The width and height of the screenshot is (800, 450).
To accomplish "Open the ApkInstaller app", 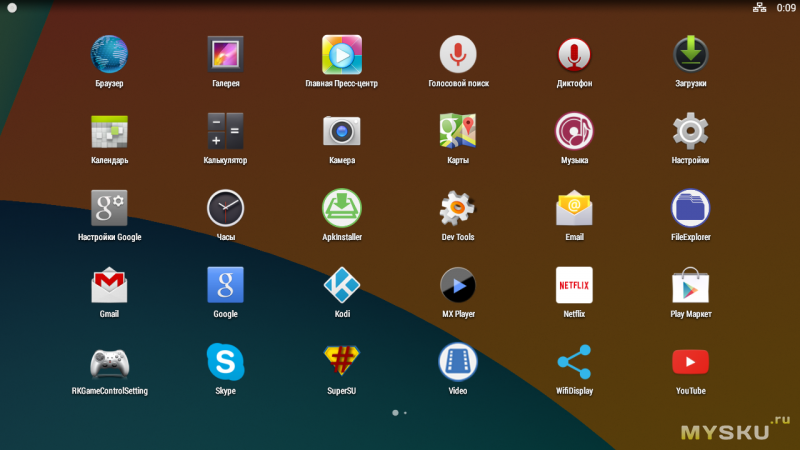I will pyautogui.click(x=342, y=208).
